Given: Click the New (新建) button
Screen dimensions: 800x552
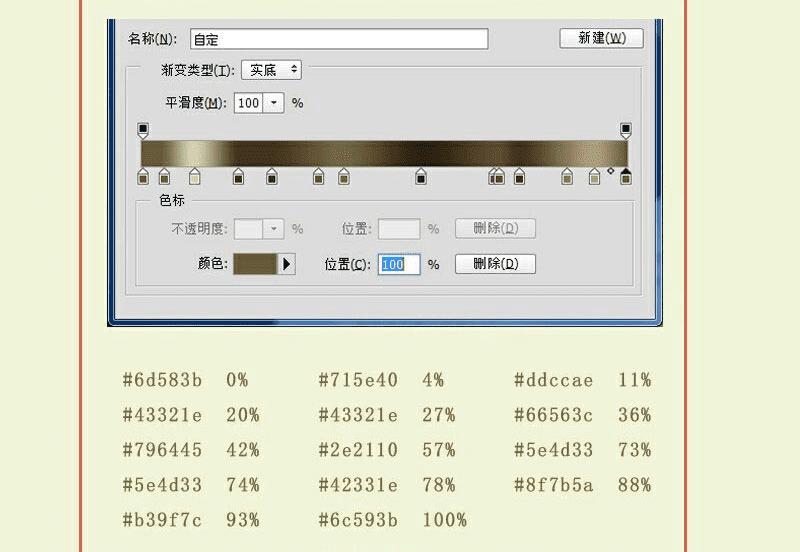Looking at the screenshot, I should click(602, 38).
